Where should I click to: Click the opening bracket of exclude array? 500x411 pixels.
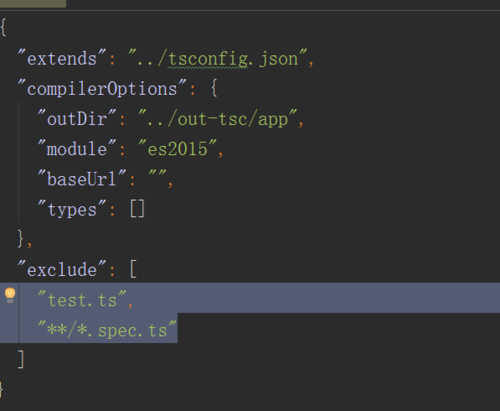pyautogui.click(x=133, y=269)
